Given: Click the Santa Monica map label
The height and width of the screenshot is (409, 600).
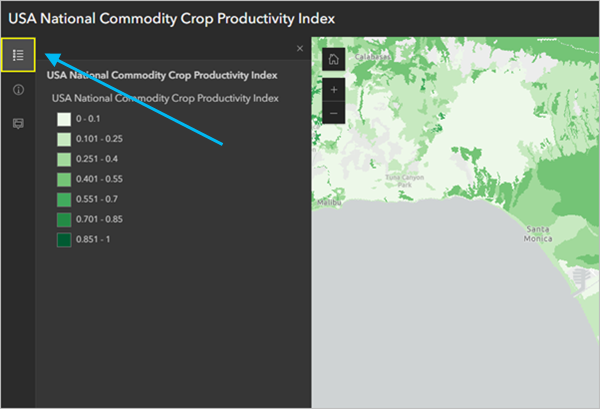Looking at the screenshot, I should click(540, 235).
